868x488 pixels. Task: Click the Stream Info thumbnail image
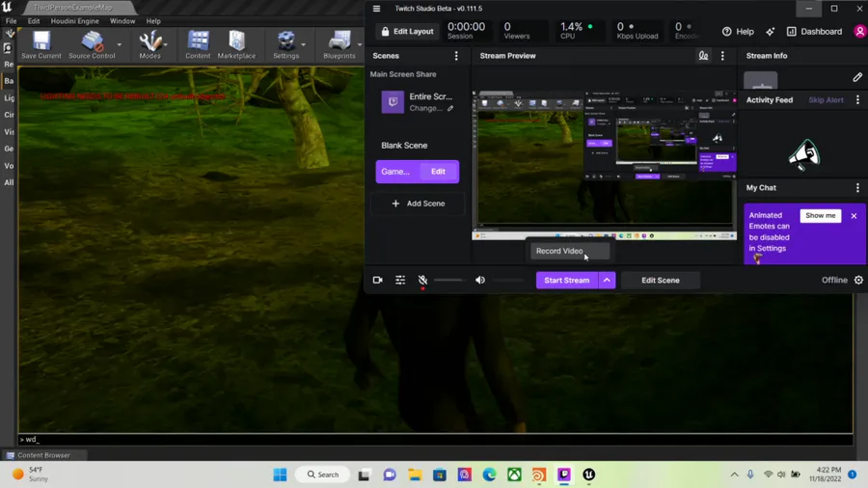pyautogui.click(x=761, y=80)
